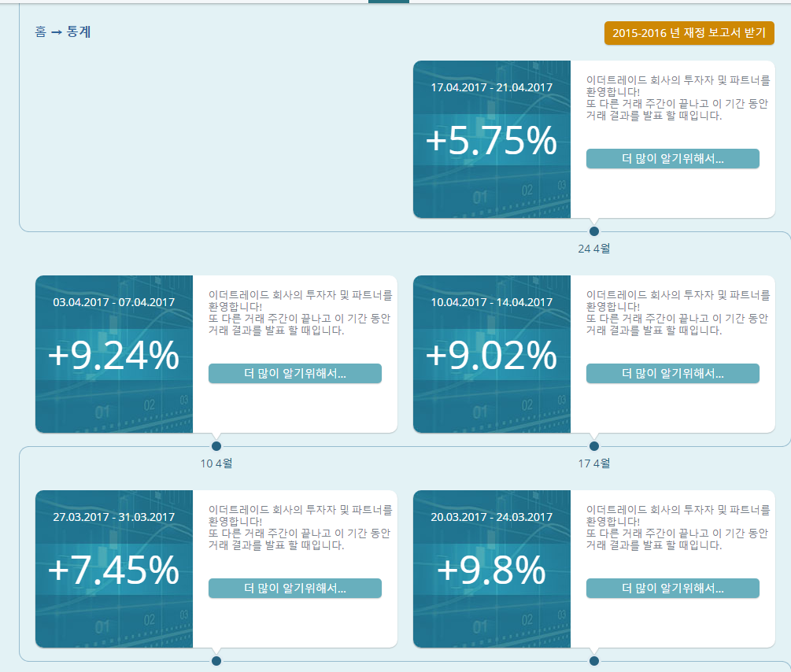Screen dimensions: 791x672
Task: Click the 17 4월 timeline marker dot
Action: [x=595, y=445]
